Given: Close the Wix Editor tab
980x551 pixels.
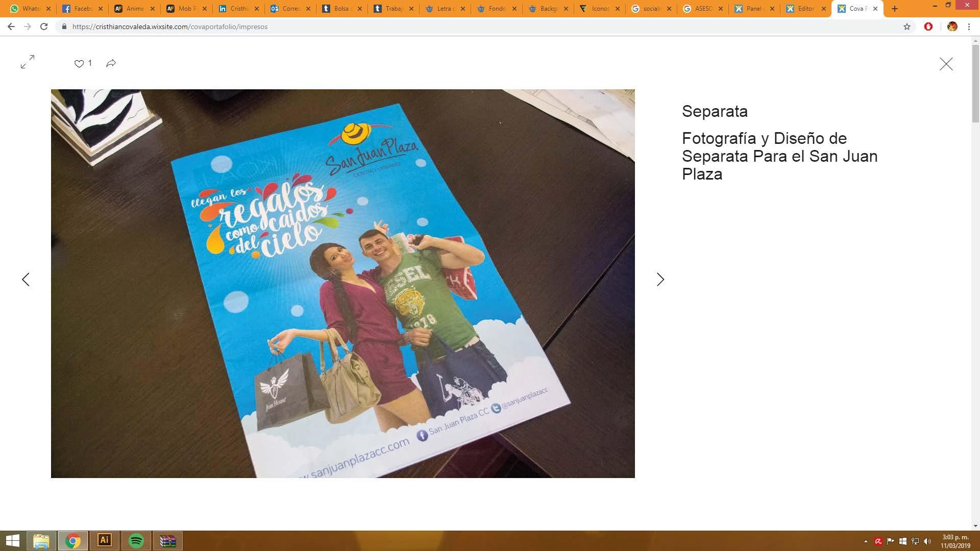Looking at the screenshot, I should click(823, 9).
